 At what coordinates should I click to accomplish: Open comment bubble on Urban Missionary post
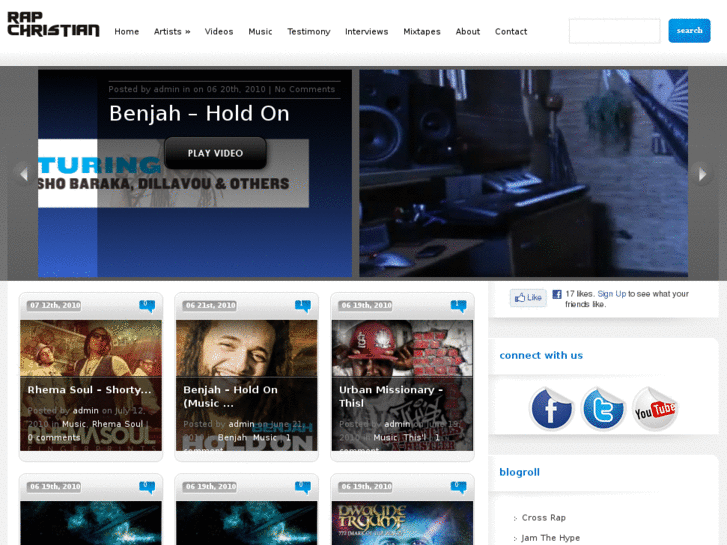[459, 306]
